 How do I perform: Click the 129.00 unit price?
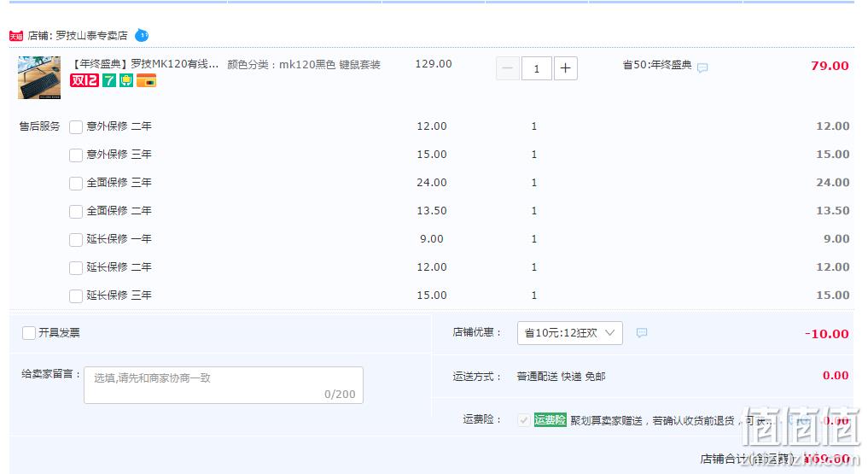pos(434,64)
